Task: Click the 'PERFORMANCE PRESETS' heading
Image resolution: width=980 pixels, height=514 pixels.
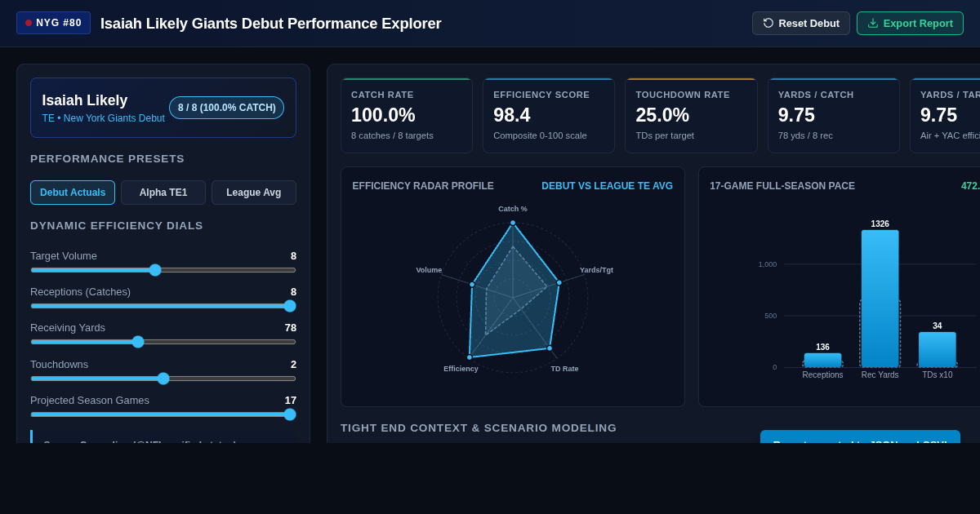Action: [107, 158]
